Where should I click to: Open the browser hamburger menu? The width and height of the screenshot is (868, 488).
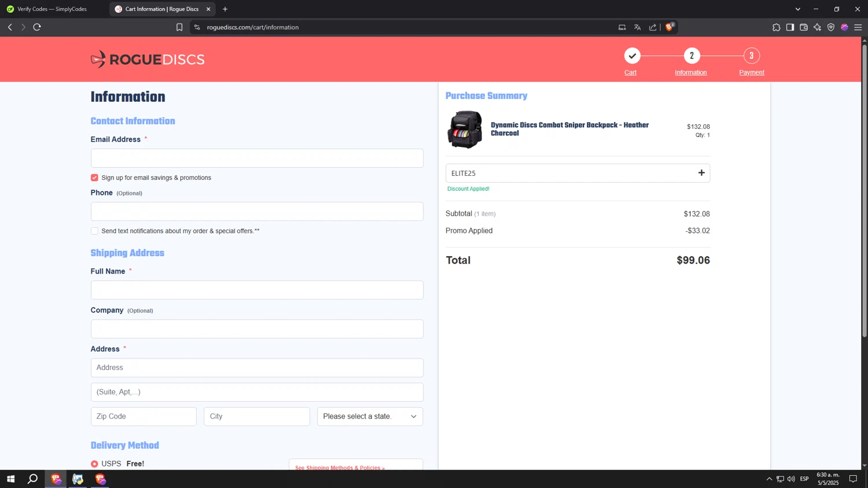858,27
